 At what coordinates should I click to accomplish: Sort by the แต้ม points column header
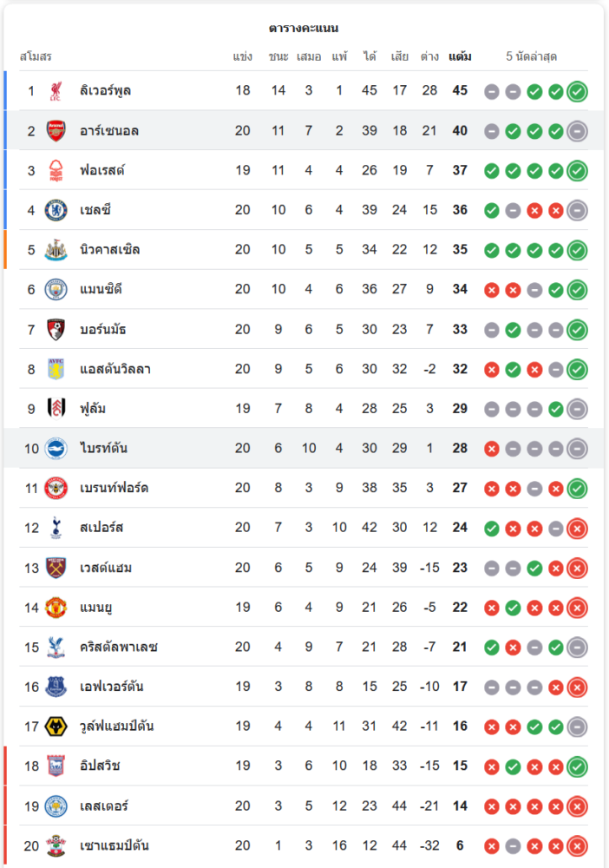coord(460,57)
